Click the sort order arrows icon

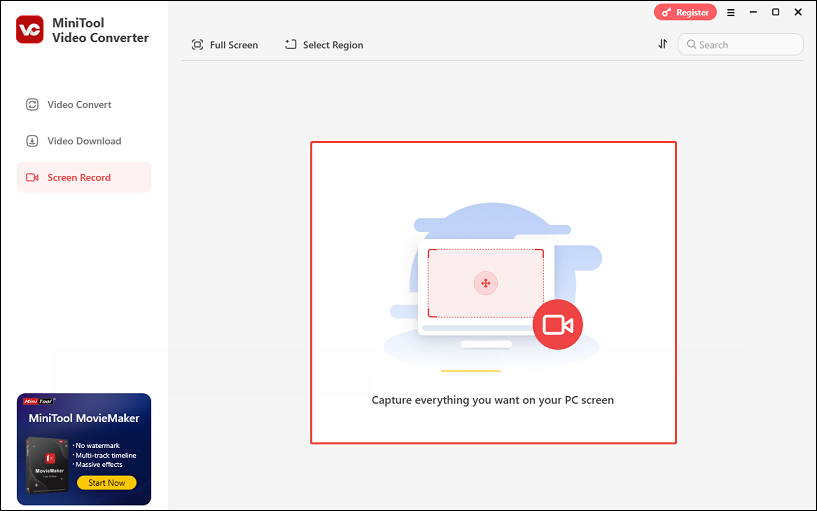[663, 44]
